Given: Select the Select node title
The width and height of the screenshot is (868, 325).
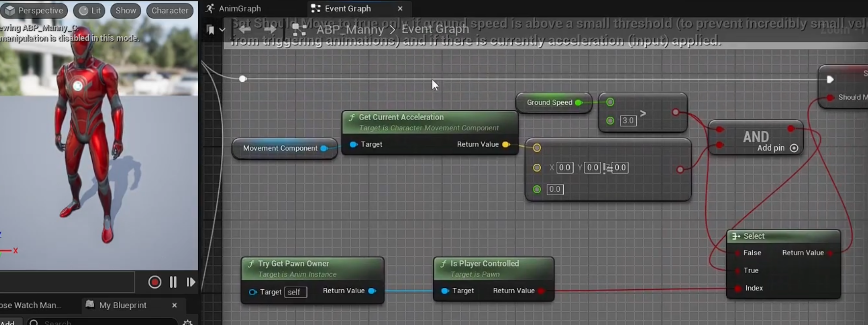Looking at the screenshot, I should (x=754, y=236).
